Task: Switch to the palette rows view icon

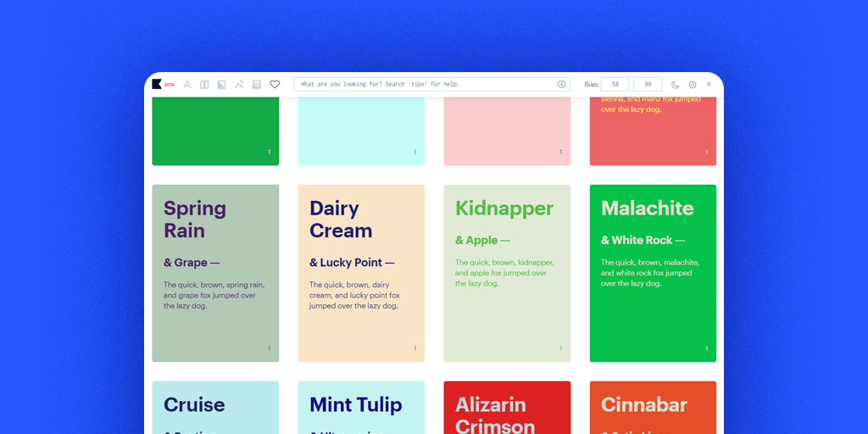Action: click(x=257, y=85)
